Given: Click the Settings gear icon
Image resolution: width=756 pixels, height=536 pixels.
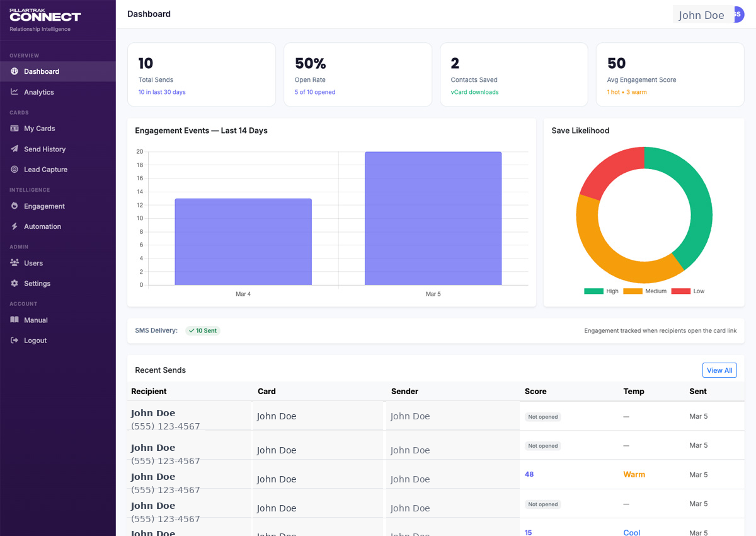Looking at the screenshot, I should (15, 283).
